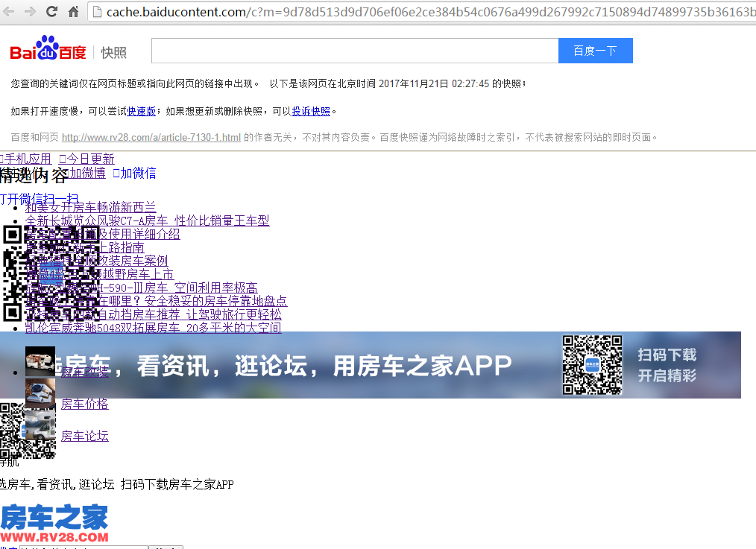Click the browser forward arrow

point(30,12)
